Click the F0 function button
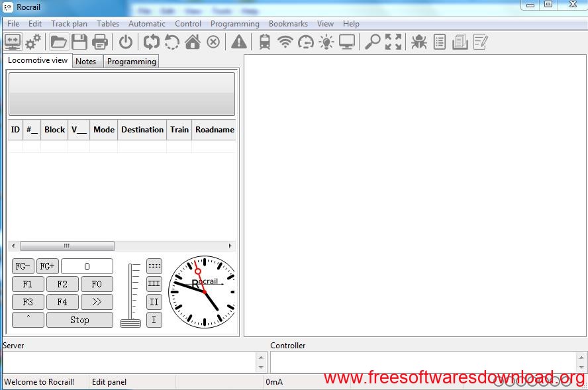The height and width of the screenshot is (390, 588). coord(97,284)
